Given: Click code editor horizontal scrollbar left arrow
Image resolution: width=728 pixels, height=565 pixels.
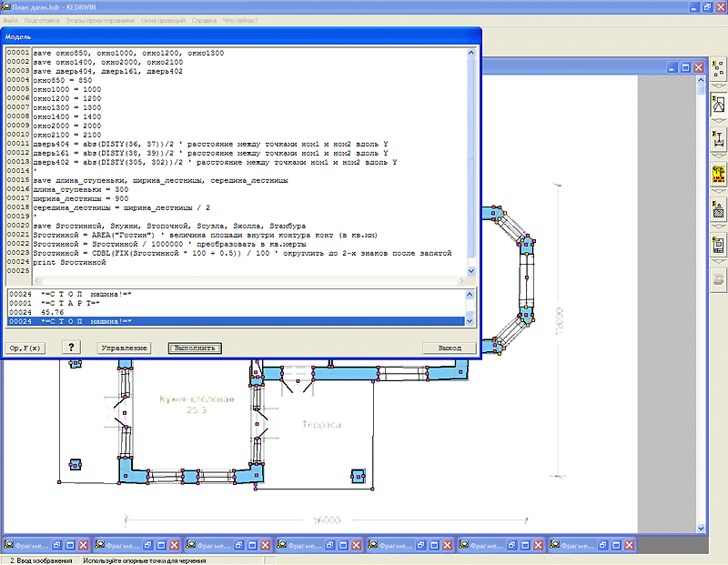Looking at the screenshot, I should pos(37,280).
